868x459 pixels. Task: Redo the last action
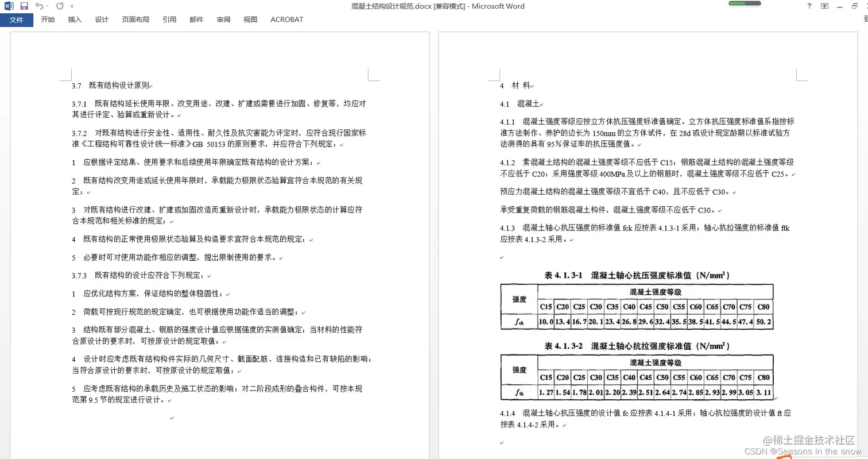pos(60,6)
